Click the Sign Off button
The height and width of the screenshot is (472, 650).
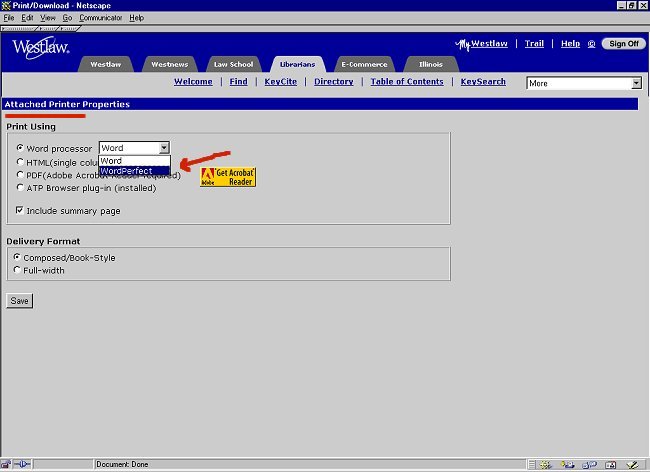click(623, 44)
